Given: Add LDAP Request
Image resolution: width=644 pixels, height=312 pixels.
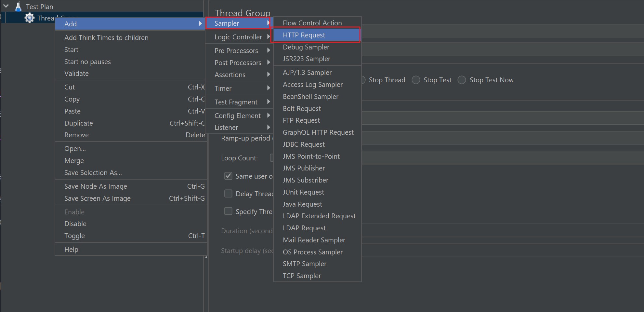Looking at the screenshot, I should click(317, 228).
